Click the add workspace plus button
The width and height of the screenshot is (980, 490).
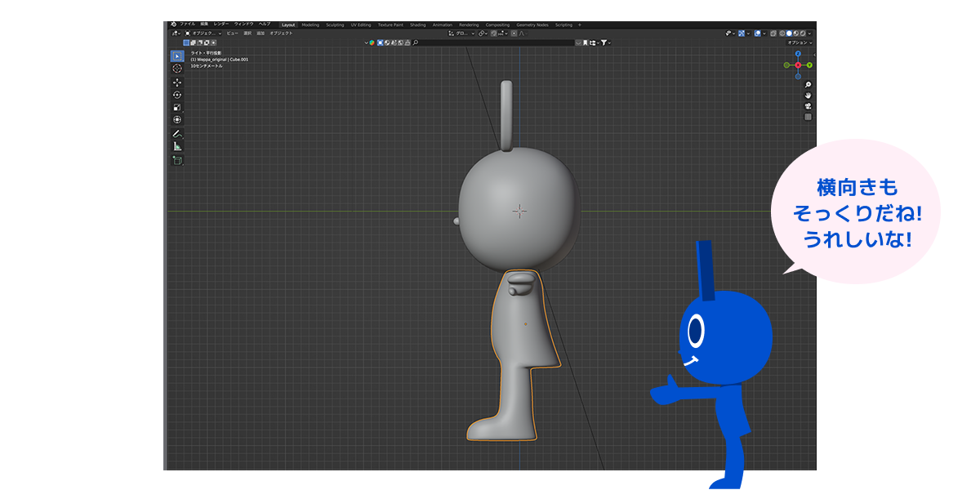click(580, 24)
